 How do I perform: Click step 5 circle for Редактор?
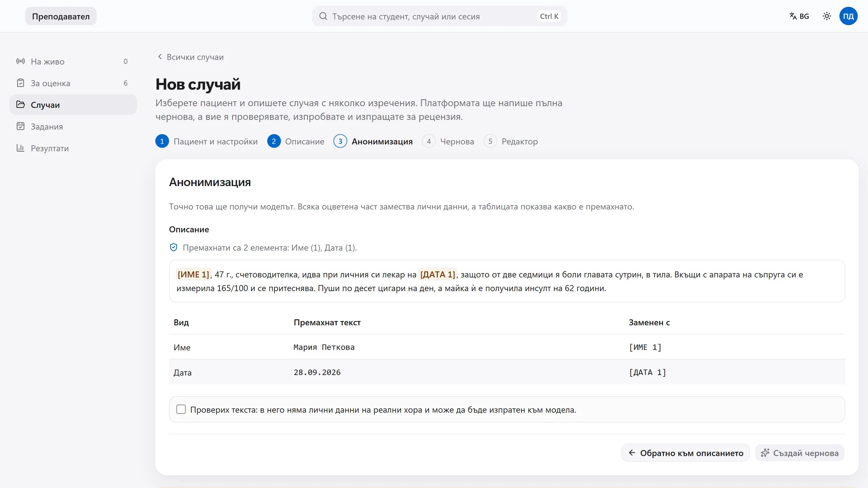490,141
